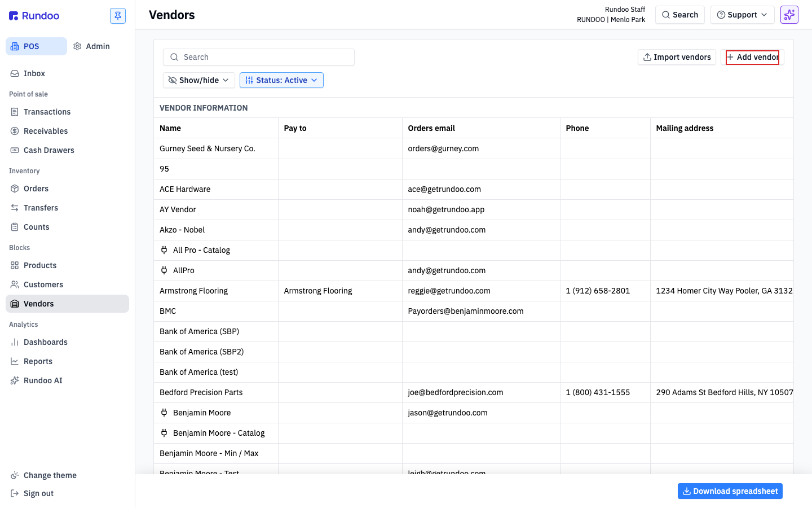Expand the Support menu chevron
Viewport: 812px width, 508px height.
[x=764, y=15]
